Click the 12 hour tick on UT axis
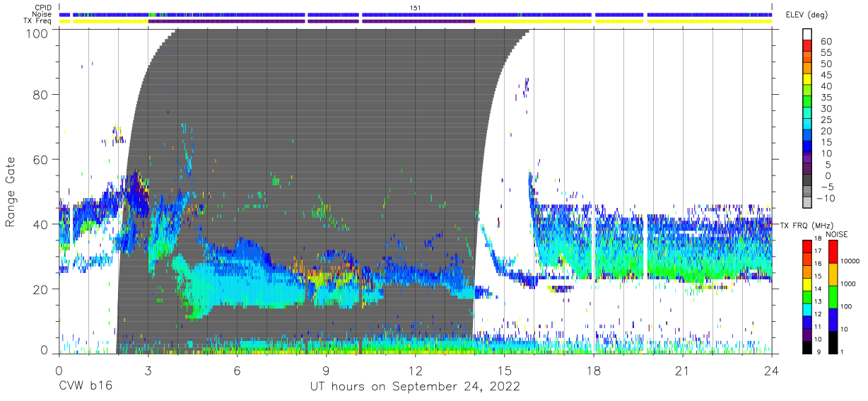Viewport: 868px width, 401px height. (416, 371)
